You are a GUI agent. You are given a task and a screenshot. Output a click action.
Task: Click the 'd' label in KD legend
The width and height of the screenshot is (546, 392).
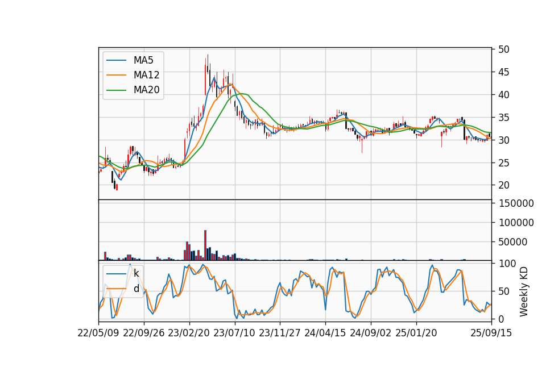136,289
